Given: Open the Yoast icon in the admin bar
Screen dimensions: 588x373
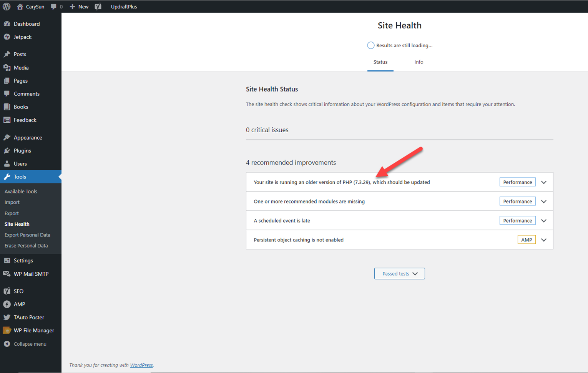Looking at the screenshot, I should tap(98, 7).
